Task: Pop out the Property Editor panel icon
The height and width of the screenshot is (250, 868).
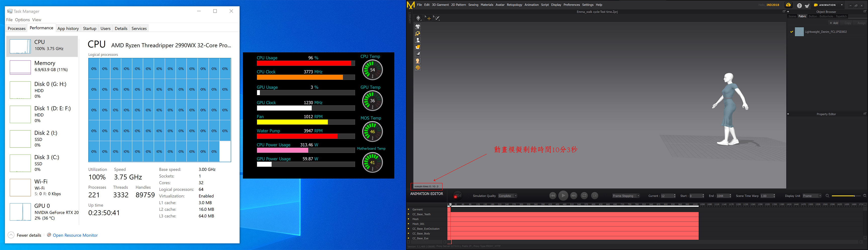Action: tap(865, 114)
